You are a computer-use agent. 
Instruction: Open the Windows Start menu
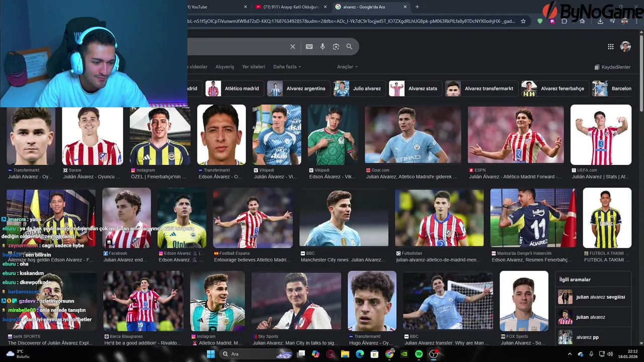pos(211,354)
